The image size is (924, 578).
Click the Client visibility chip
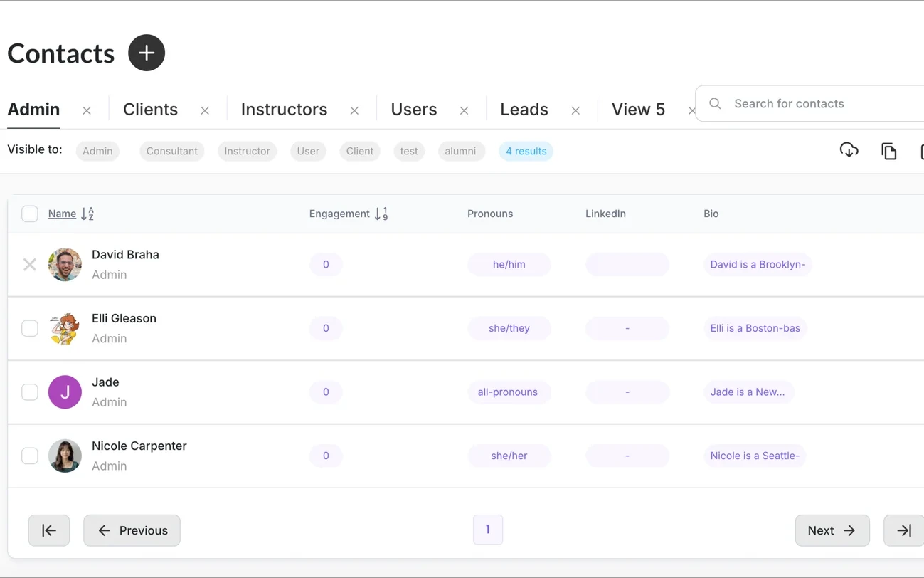[360, 151]
